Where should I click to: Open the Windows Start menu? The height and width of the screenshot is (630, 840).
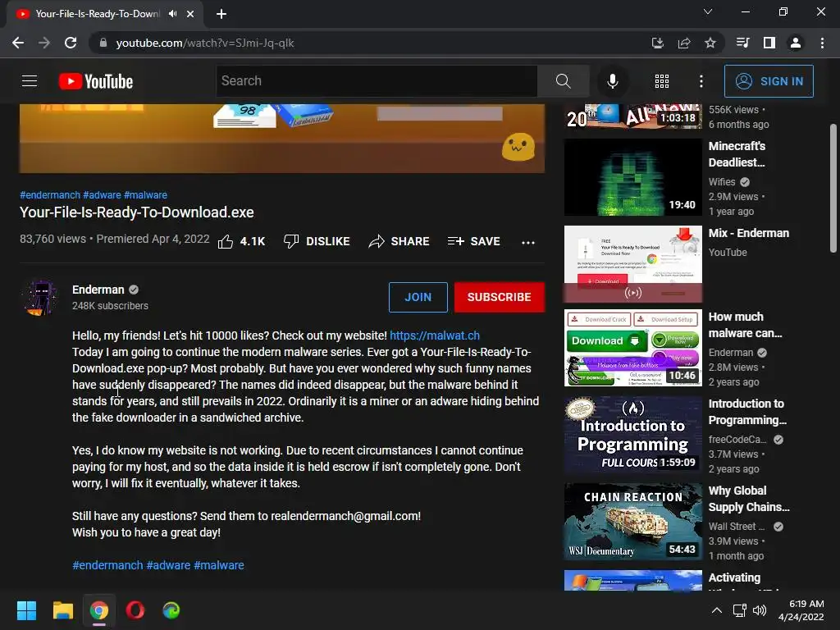(26, 610)
